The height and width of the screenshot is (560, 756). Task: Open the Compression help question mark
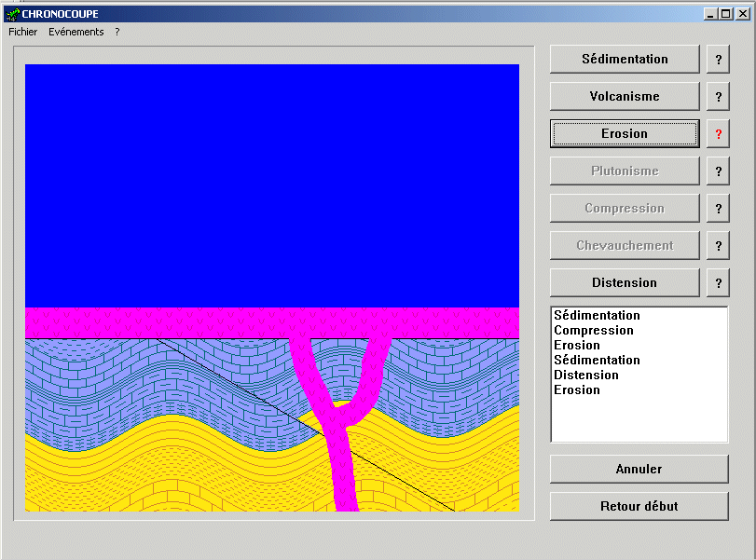(718, 209)
